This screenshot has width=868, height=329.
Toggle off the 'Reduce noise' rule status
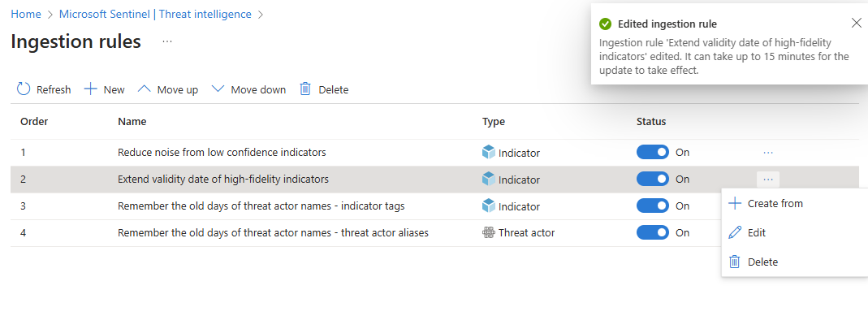(653, 152)
